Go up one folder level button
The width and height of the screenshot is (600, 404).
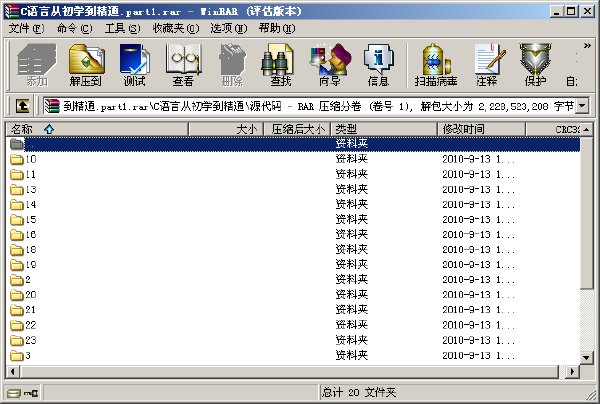pos(22,106)
